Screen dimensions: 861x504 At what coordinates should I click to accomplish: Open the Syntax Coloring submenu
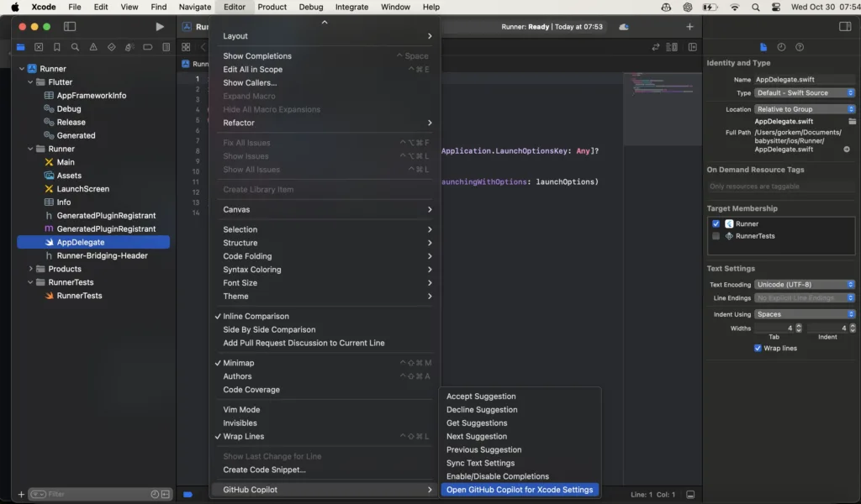coord(326,270)
